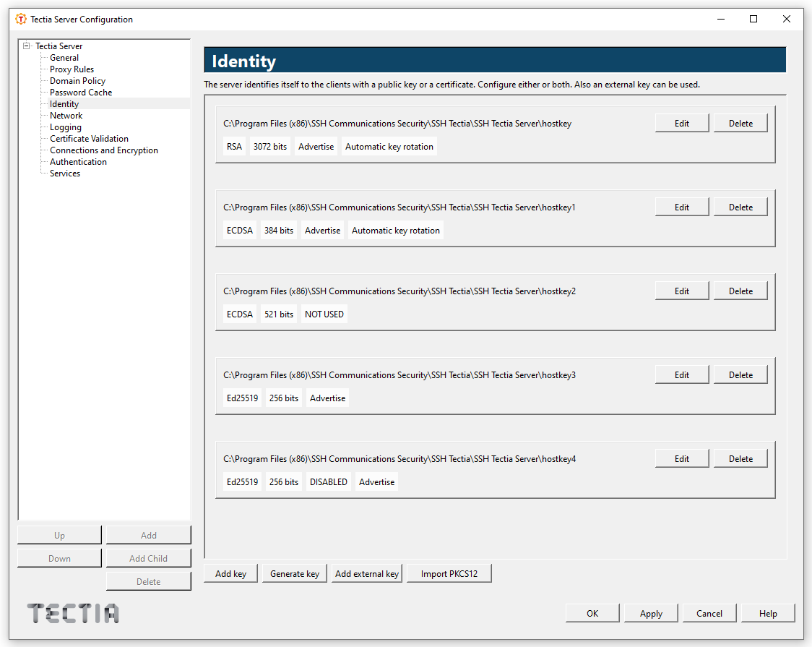Click the DISABLED tag on hostkey4

coord(328,482)
